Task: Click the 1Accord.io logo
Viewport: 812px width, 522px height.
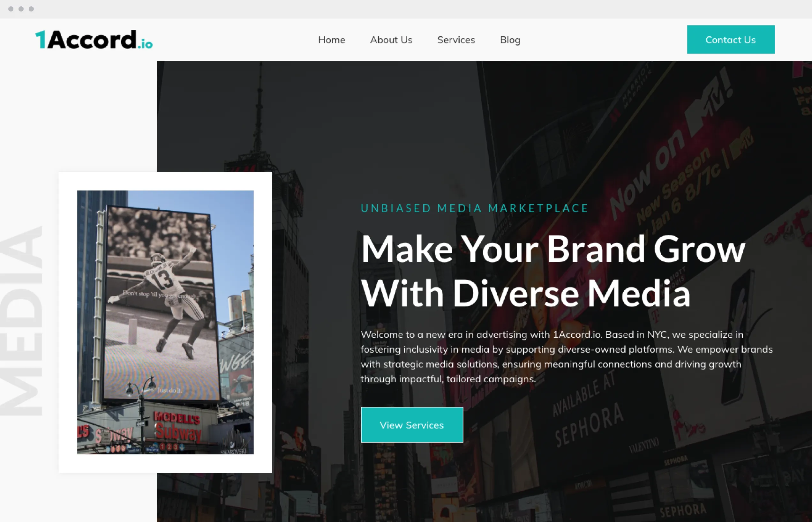Action: click(94, 40)
